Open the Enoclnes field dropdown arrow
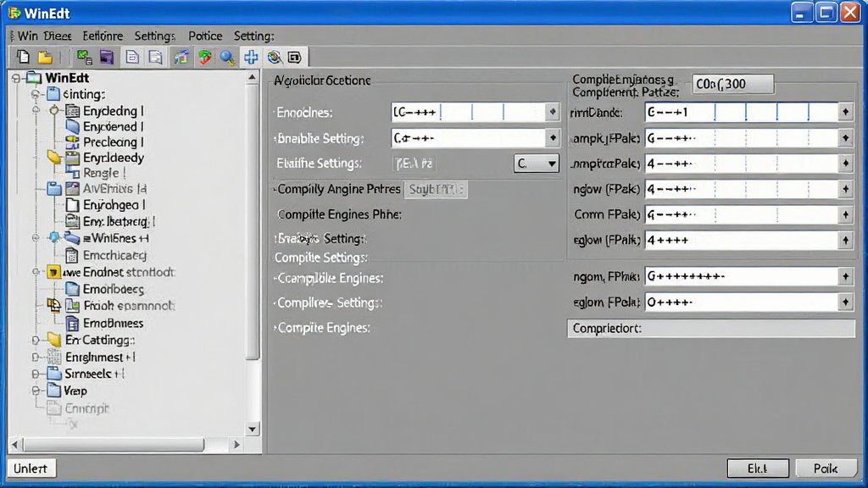The image size is (868, 488). [x=552, y=112]
